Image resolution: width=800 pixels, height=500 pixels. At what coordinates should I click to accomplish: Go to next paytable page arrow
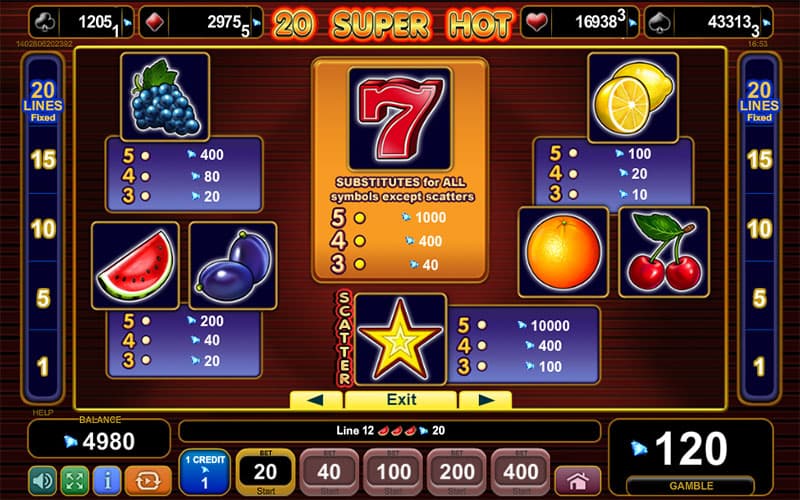point(485,399)
